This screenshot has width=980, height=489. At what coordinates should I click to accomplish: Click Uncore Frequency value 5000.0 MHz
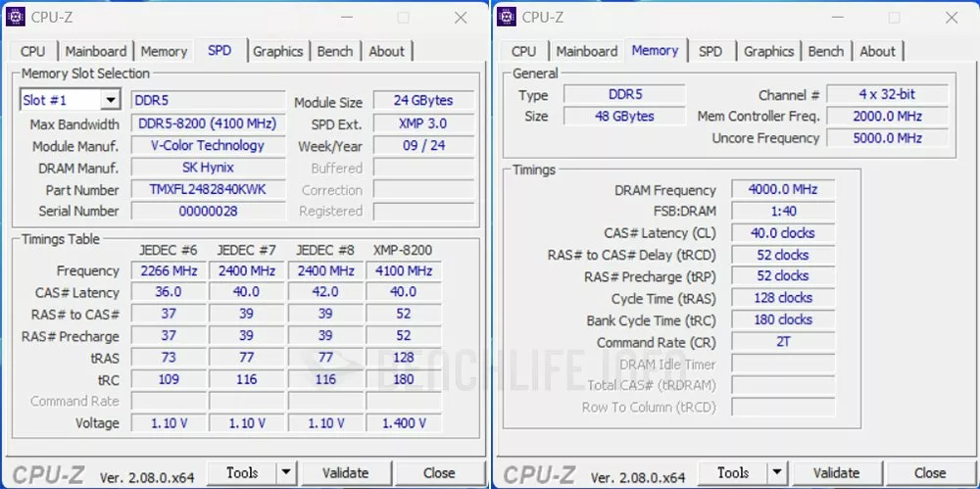(887, 138)
